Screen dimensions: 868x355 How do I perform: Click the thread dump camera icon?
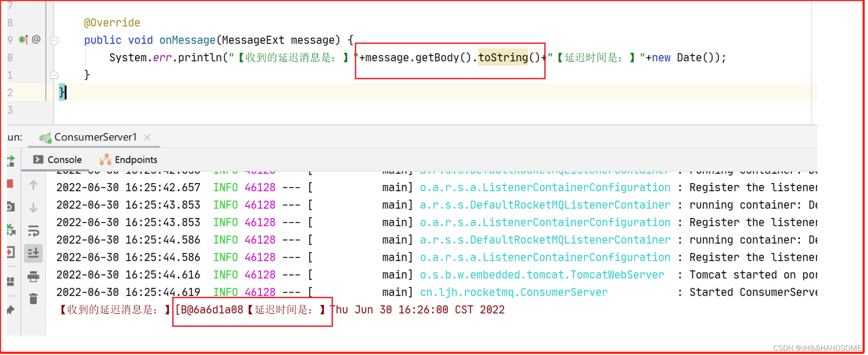click(11, 206)
